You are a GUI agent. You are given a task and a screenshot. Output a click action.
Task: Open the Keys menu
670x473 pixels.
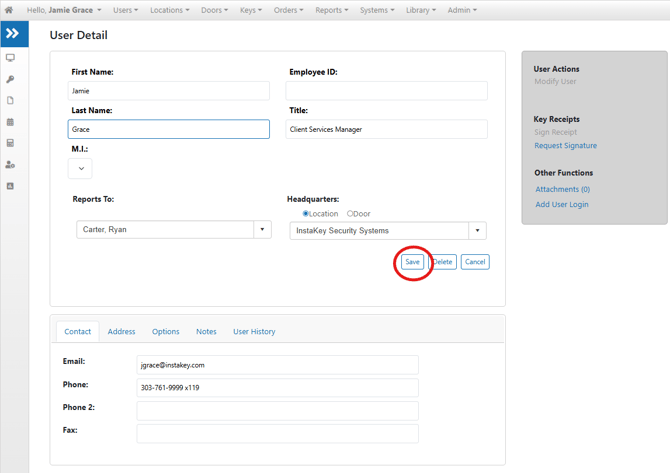tap(250, 10)
